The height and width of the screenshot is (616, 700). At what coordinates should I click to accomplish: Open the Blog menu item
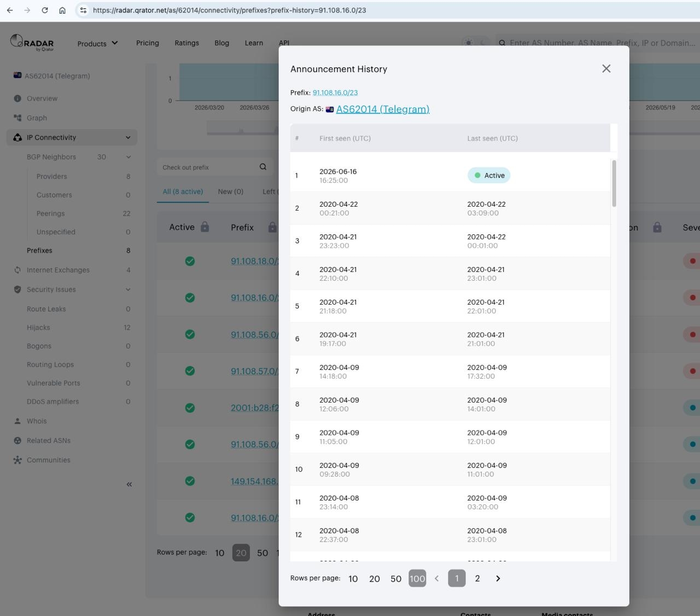click(221, 43)
